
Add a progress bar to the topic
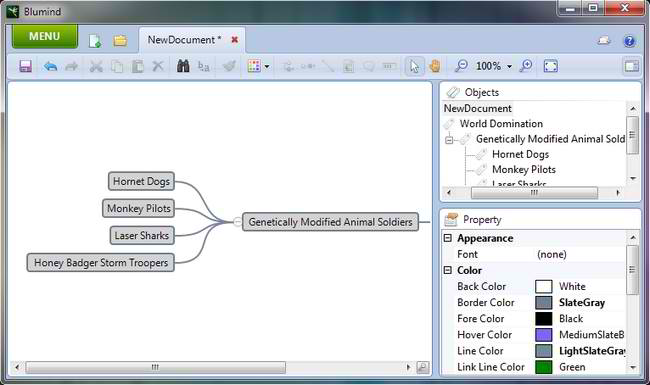click(x=389, y=66)
